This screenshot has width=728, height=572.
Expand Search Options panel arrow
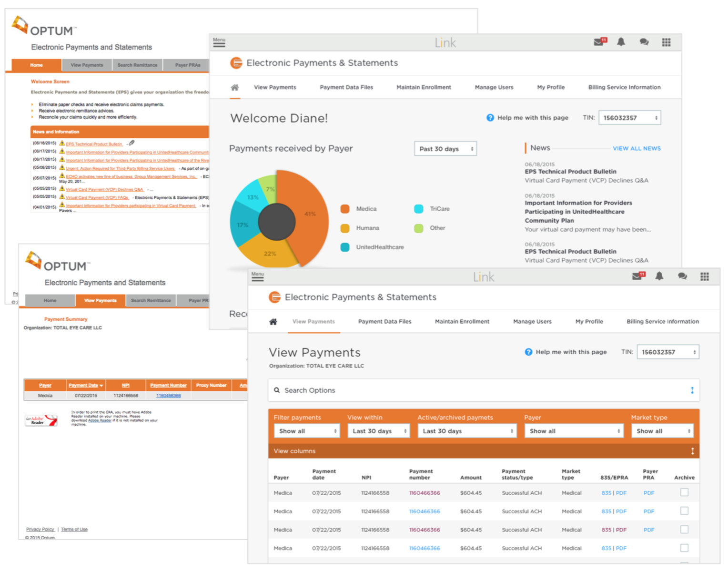tap(692, 390)
